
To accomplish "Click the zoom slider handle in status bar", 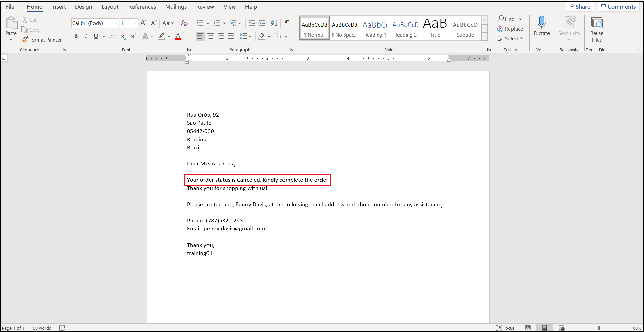I will pos(599,328).
